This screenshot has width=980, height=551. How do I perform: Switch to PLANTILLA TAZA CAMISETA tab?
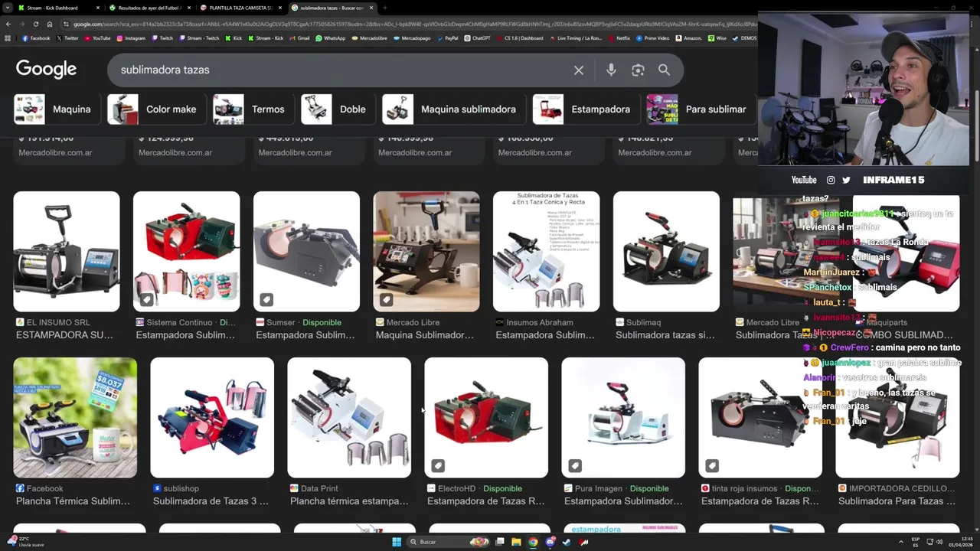tap(240, 8)
